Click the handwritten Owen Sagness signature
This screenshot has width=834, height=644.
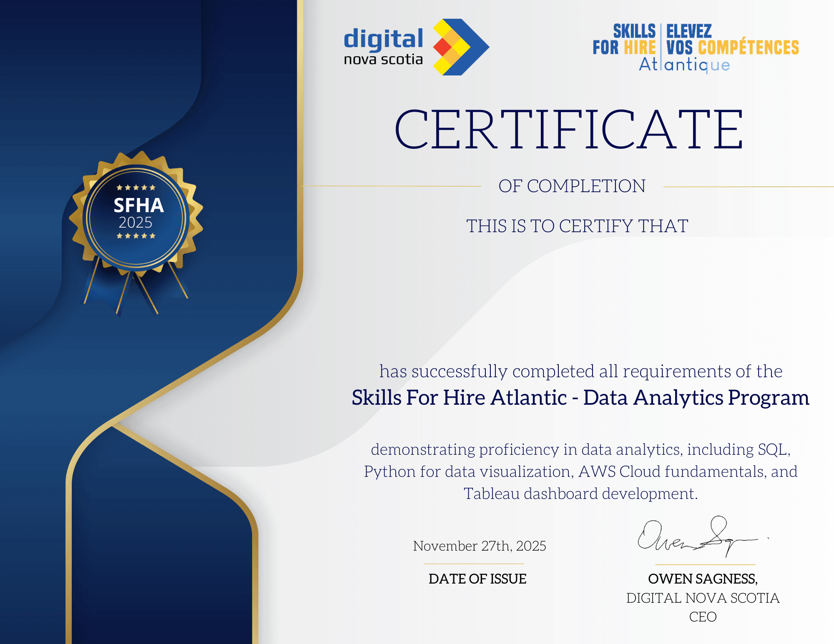coord(703,537)
